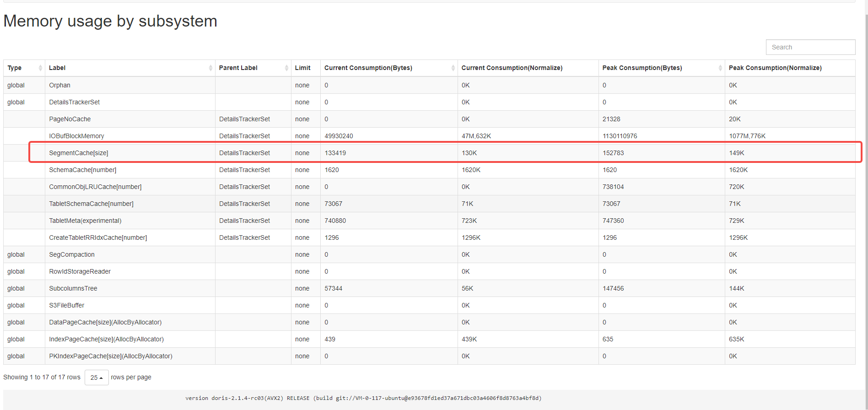The width and height of the screenshot is (868, 410).
Task: Select the IndexPageCache[size](AllocByAllocator) label cell
Action: coord(130,339)
